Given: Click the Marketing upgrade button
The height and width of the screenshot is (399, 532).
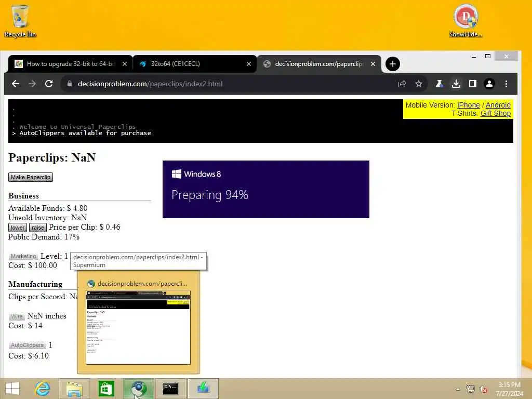Looking at the screenshot, I should (x=23, y=256).
